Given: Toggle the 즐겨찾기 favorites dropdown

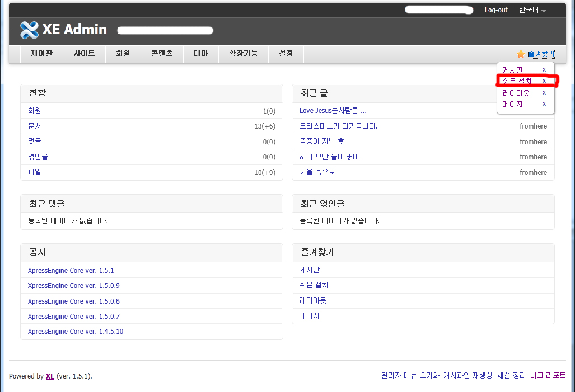Looking at the screenshot, I should pyautogui.click(x=540, y=54).
